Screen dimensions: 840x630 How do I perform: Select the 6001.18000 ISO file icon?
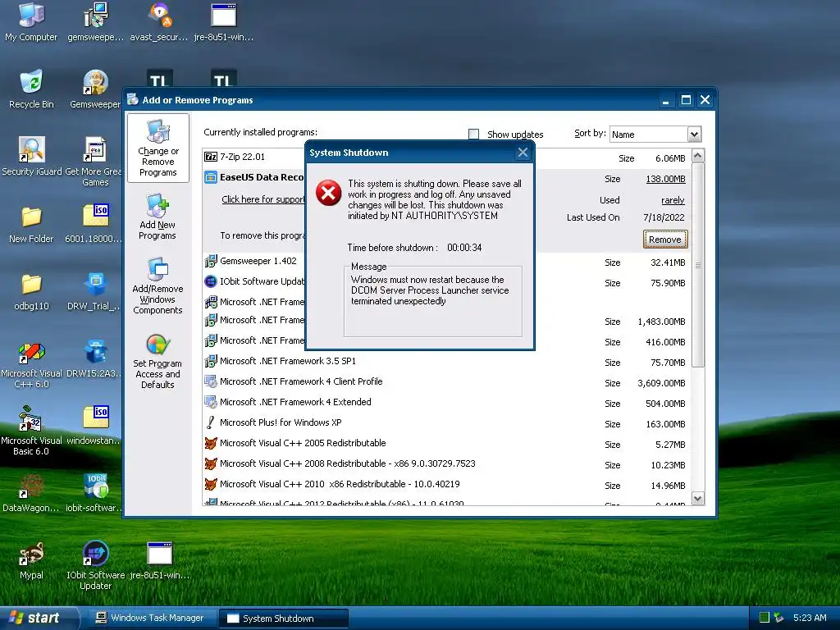tap(94, 224)
